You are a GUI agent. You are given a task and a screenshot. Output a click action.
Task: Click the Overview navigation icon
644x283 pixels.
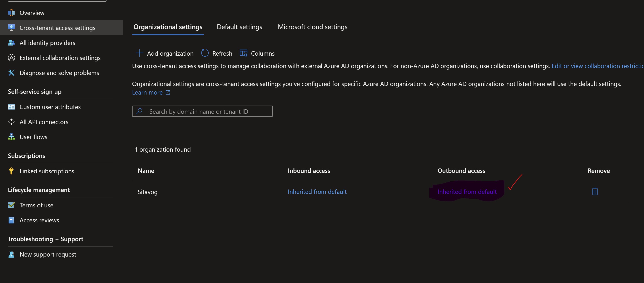click(x=11, y=12)
